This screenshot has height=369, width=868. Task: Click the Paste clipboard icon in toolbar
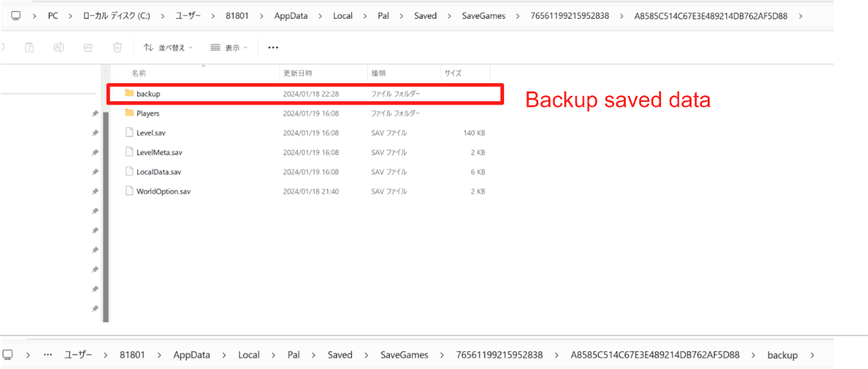[29, 47]
